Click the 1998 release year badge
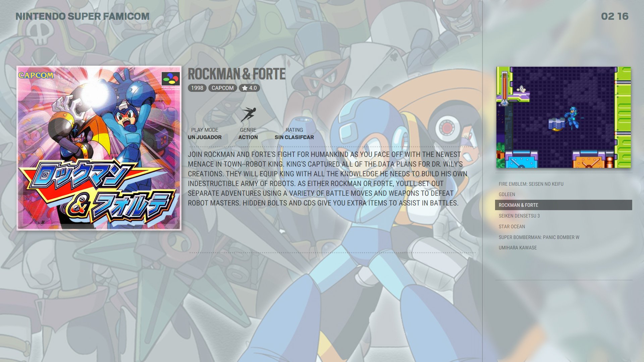This screenshot has height=362, width=644. [197, 88]
